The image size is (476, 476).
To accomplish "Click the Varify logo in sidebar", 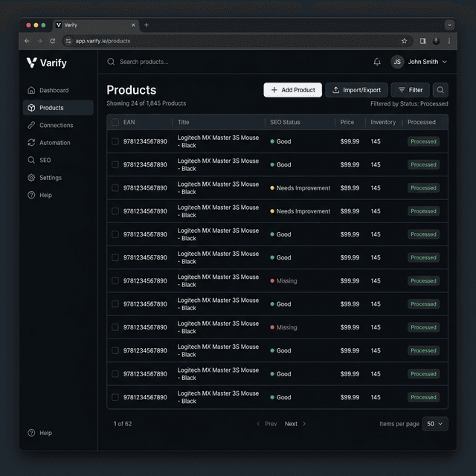I will [46, 62].
